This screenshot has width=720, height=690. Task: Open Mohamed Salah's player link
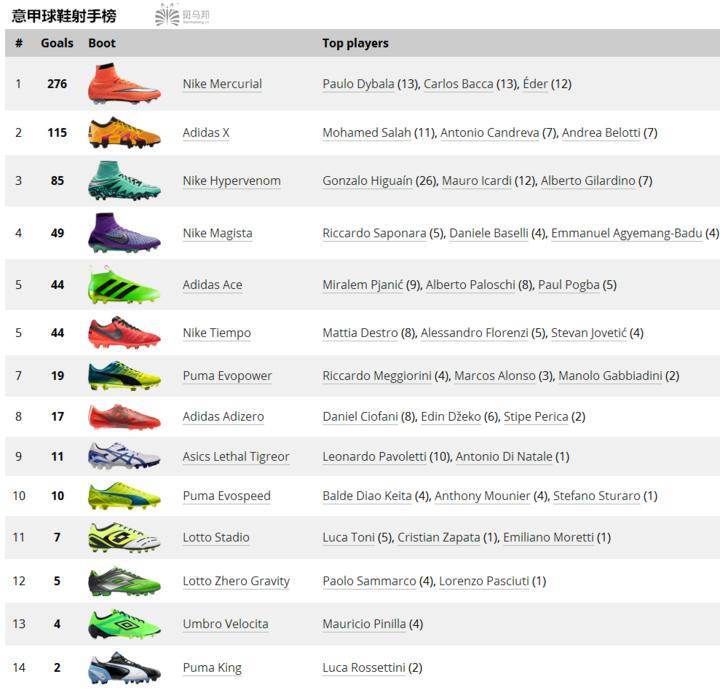pos(366,133)
